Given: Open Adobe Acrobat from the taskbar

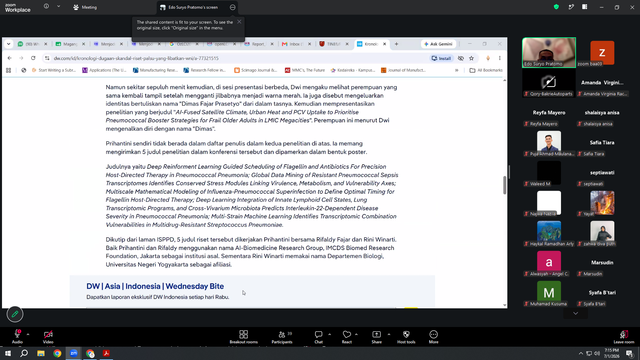Looking at the screenshot, I should click(x=107, y=353).
